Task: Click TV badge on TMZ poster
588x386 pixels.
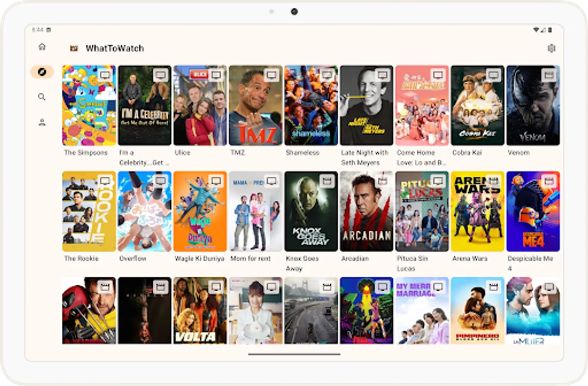Action: pyautogui.click(x=271, y=75)
